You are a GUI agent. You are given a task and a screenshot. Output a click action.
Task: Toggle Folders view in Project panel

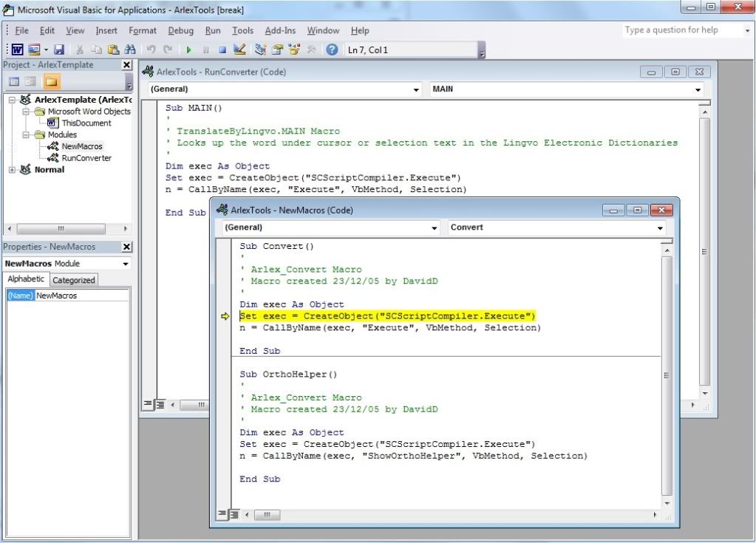51,81
